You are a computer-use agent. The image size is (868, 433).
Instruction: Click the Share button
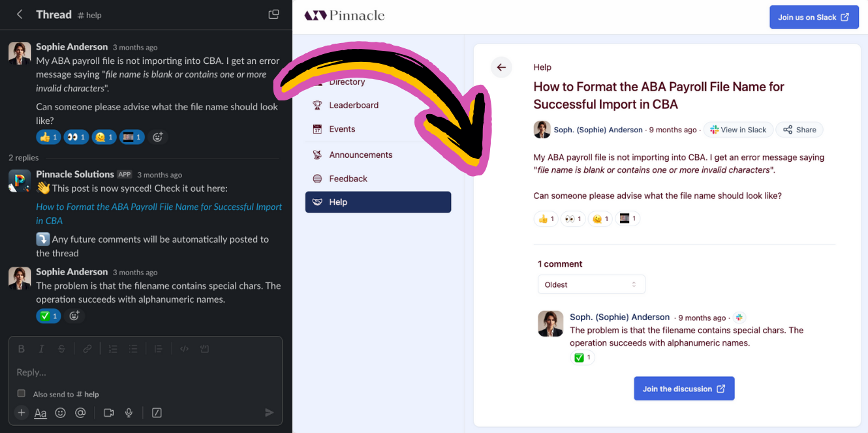pos(799,130)
